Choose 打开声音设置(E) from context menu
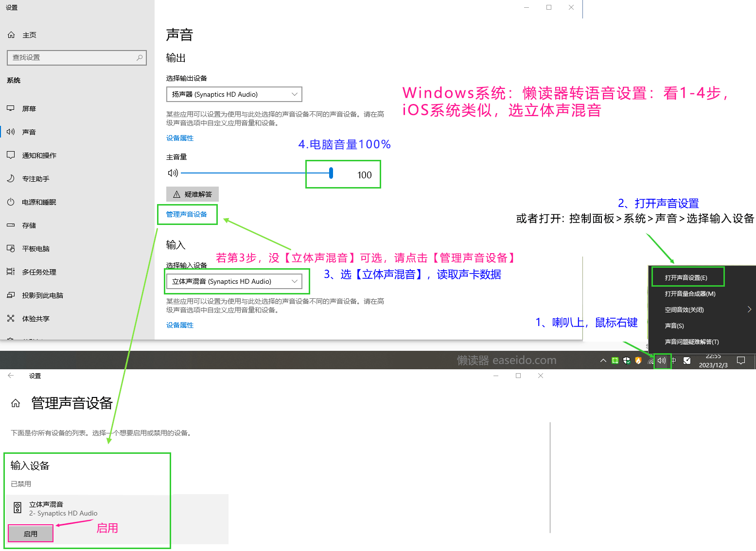756x551 pixels. (x=686, y=277)
